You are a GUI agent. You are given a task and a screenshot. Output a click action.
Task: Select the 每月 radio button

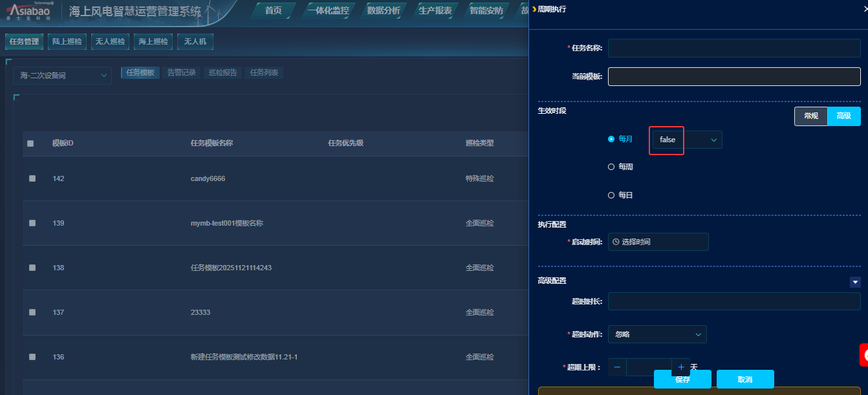(611, 139)
